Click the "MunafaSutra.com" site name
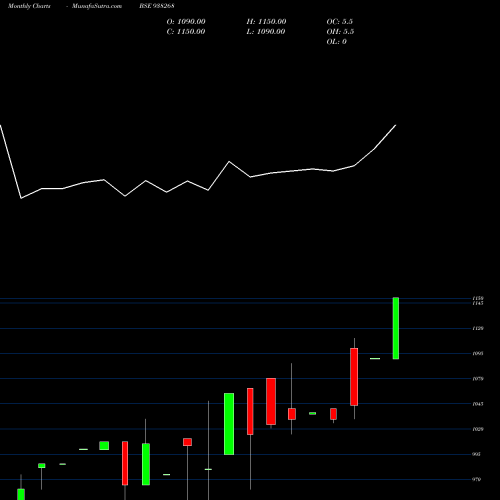 97,6
